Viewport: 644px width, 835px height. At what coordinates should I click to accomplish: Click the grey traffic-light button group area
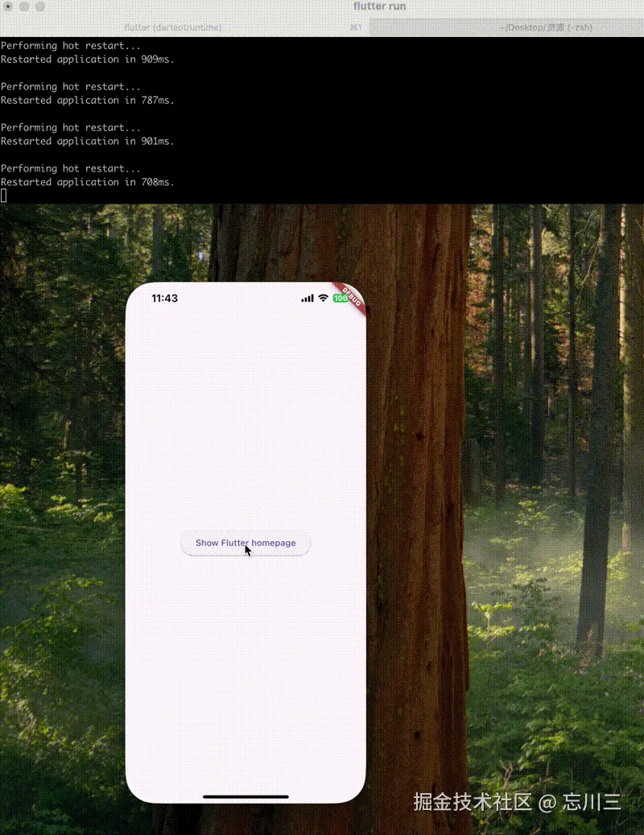pos(24,6)
